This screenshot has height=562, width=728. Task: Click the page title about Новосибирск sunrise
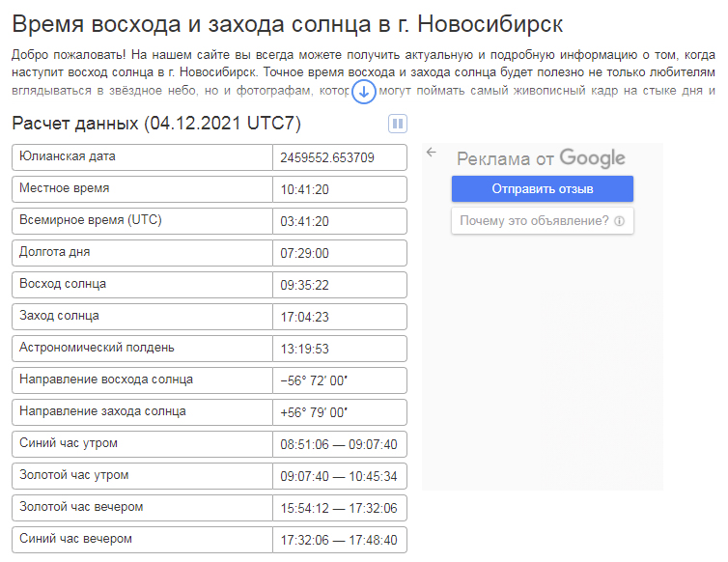[x=288, y=24]
